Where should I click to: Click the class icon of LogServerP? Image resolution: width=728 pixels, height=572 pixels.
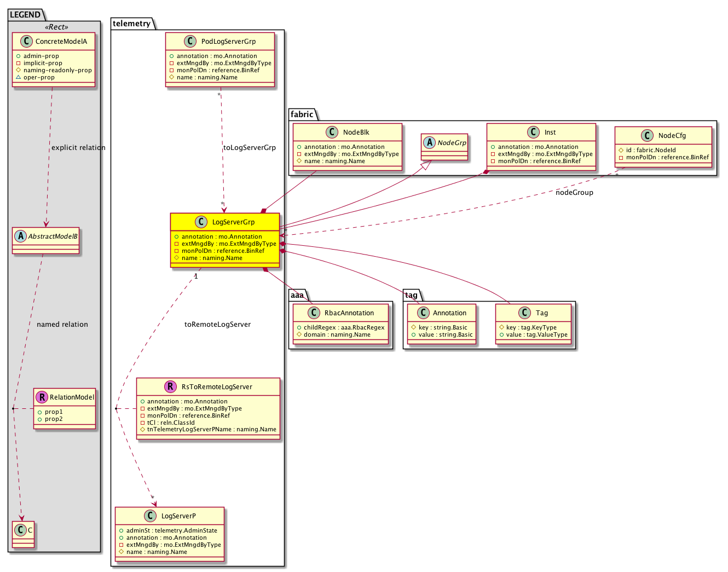click(x=150, y=516)
